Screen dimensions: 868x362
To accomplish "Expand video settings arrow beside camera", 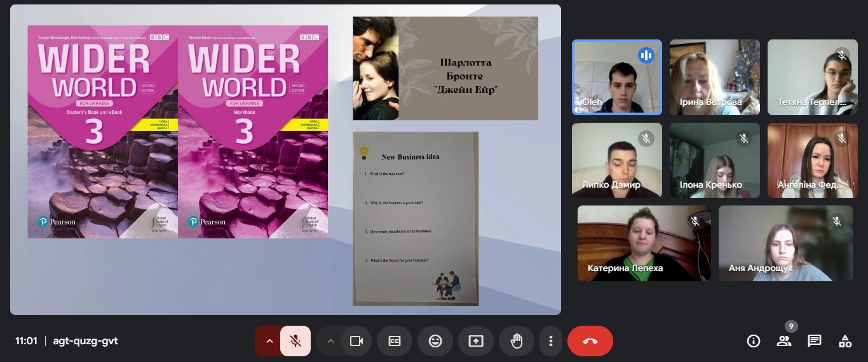I will coord(329,341).
